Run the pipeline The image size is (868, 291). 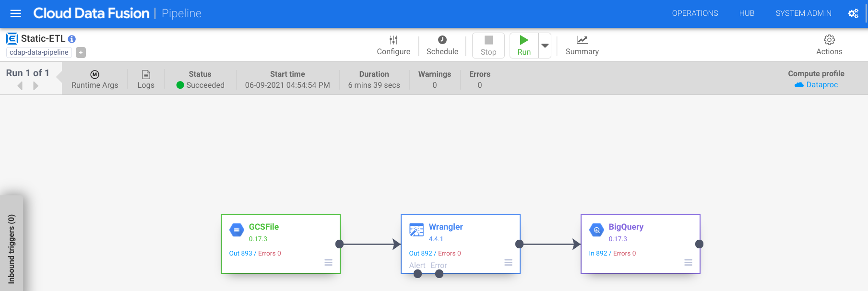[x=524, y=46]
